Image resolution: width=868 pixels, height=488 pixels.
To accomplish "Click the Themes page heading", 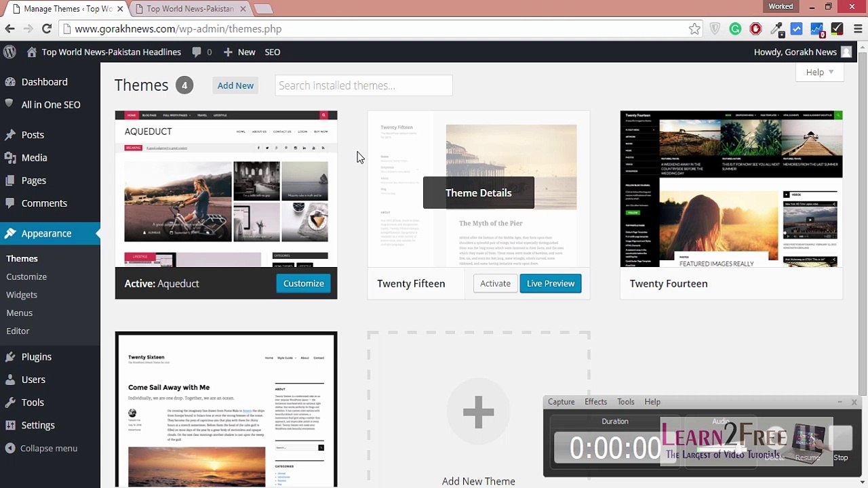I will [141, 85].
